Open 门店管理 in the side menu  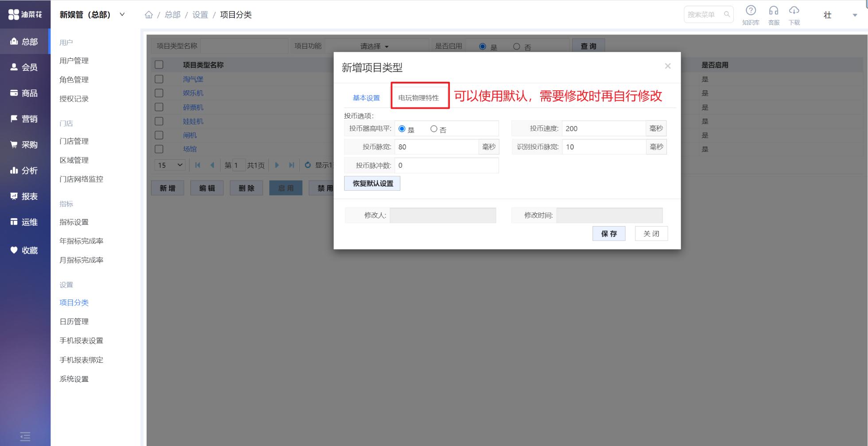pyautogui.click(x=74, y=141)
